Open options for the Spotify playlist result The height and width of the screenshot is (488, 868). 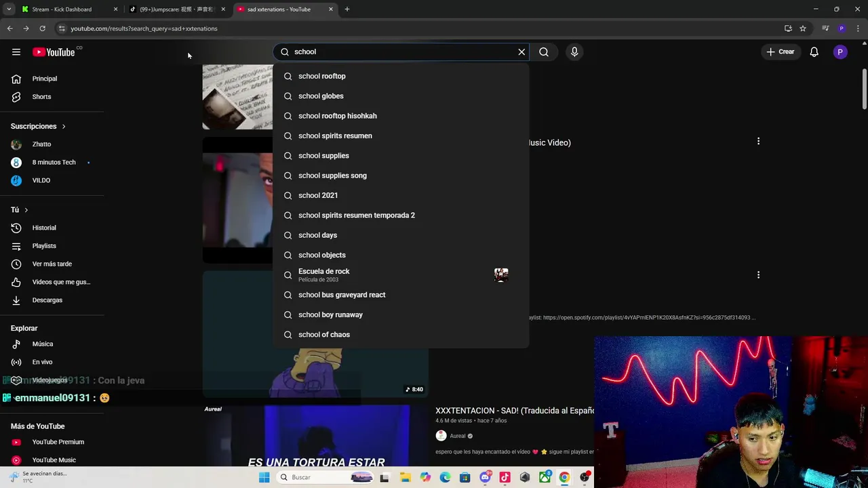(x=758, y=274)
